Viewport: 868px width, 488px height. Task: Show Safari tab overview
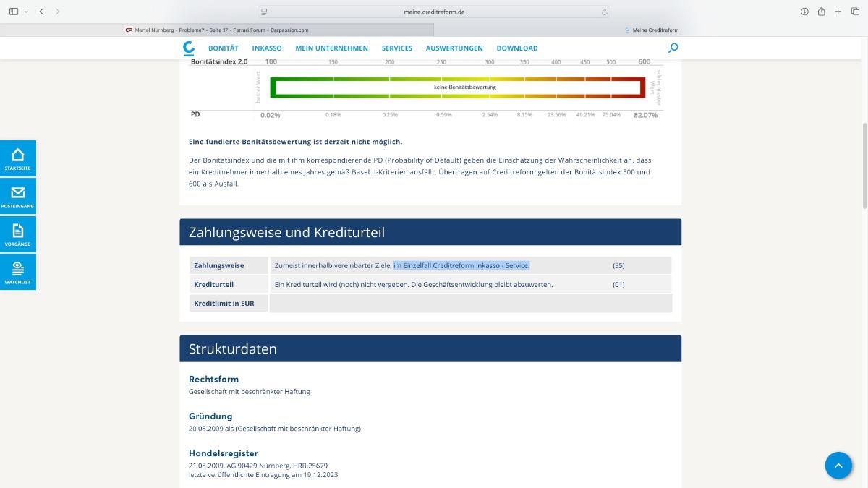click(x=854, y=12)
